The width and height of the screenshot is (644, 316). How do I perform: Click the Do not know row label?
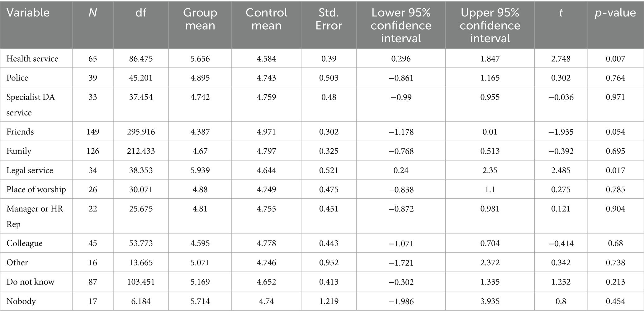[x=31, y=282]
